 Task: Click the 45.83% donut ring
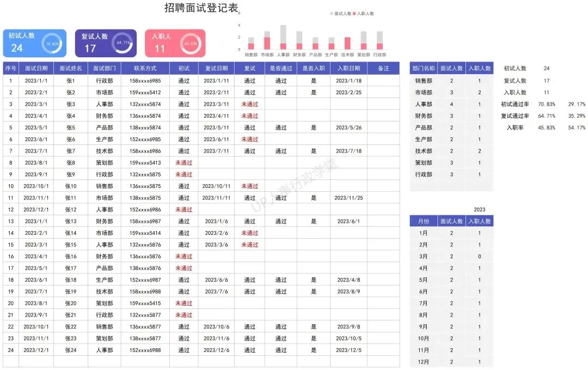point(191,44)
